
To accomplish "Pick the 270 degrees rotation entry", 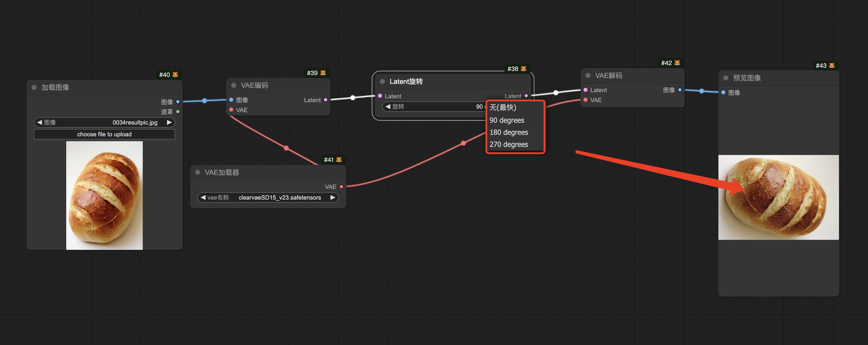I will click(508, 144).
